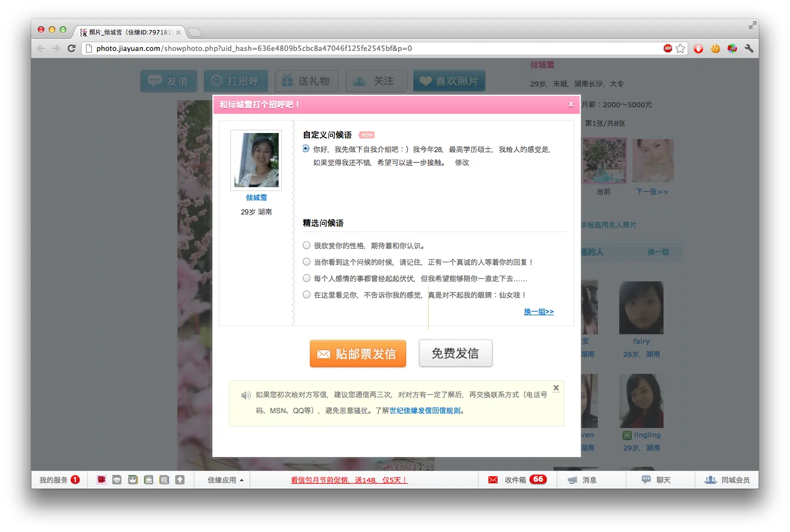Select greeting 很欣赏你的性格
Viewport: 790px width, 532px height.
(x=307, y=245)
